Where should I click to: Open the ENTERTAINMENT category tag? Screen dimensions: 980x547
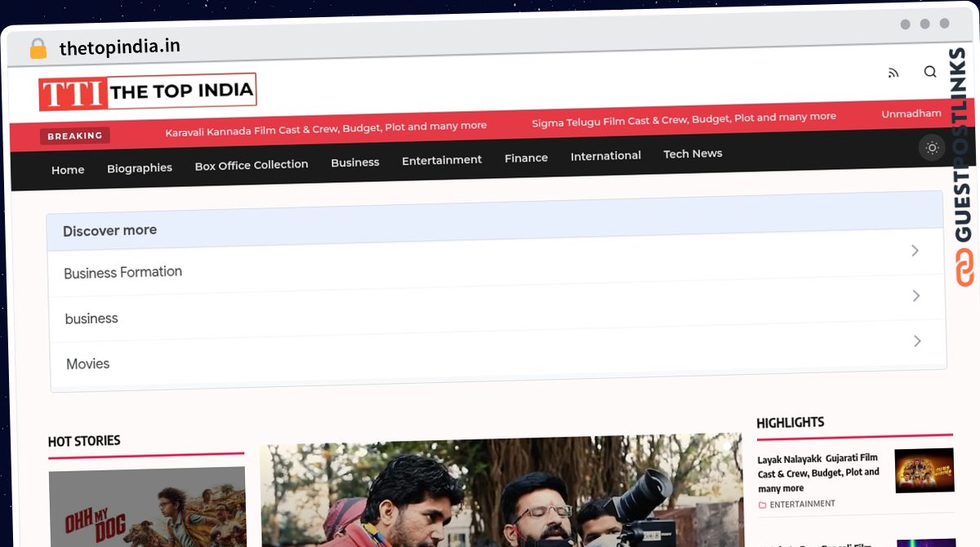click(802, 505)
